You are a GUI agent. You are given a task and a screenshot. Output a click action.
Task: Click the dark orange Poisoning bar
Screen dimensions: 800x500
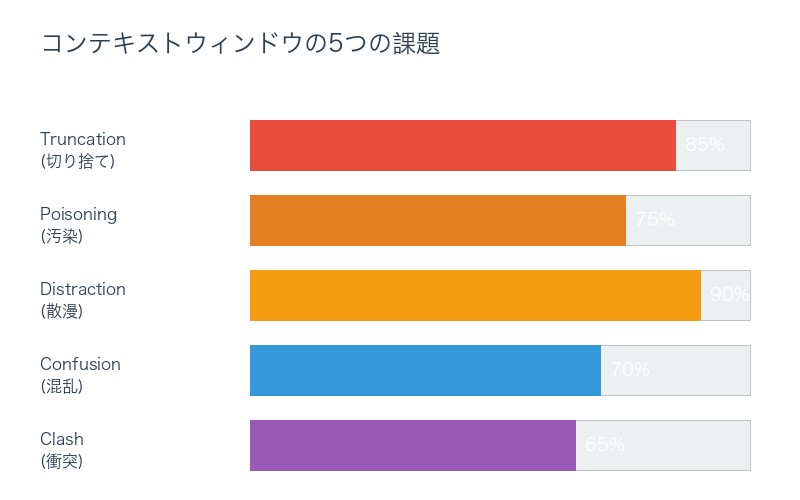pos(438,220)
